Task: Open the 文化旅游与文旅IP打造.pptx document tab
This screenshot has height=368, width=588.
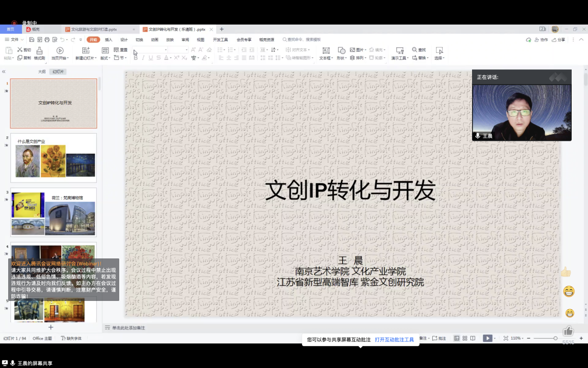Action: [x=93, y=29]
